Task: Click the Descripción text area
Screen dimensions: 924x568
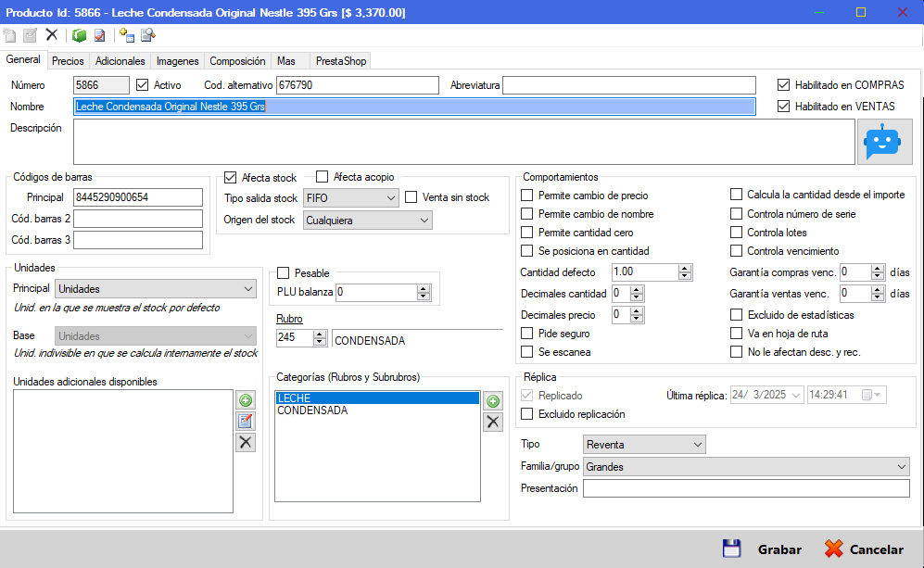Action: pos(464,142)
